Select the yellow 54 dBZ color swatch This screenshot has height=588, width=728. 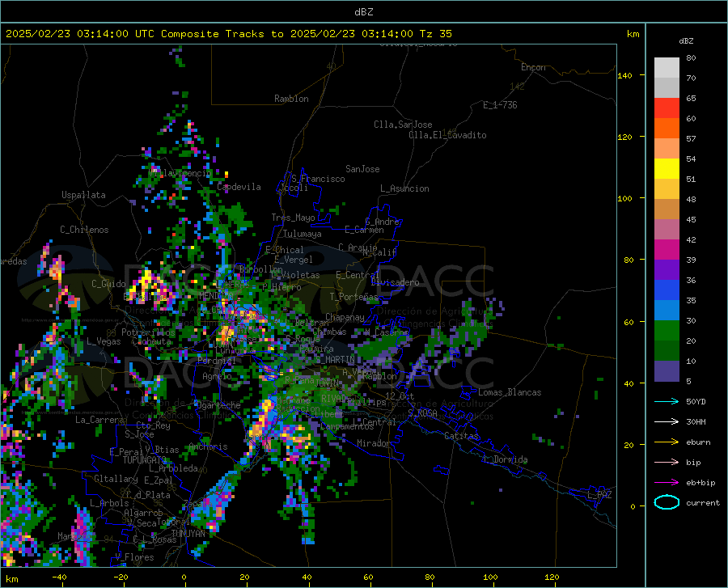click(667, 169)
